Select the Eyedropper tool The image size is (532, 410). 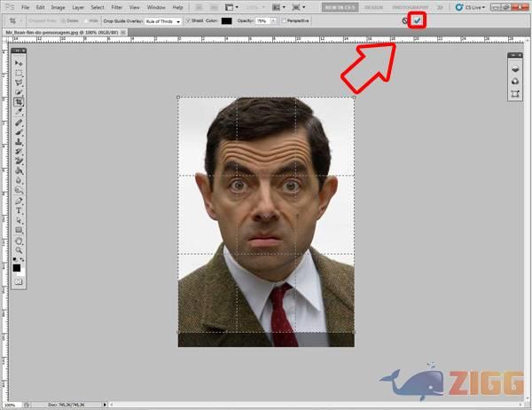click(19, 111)
